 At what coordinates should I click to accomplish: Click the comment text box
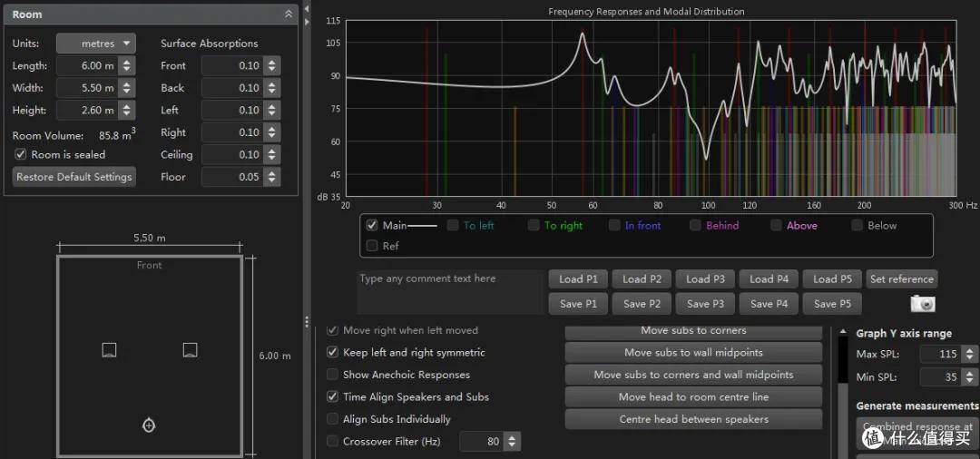(450, 291)
